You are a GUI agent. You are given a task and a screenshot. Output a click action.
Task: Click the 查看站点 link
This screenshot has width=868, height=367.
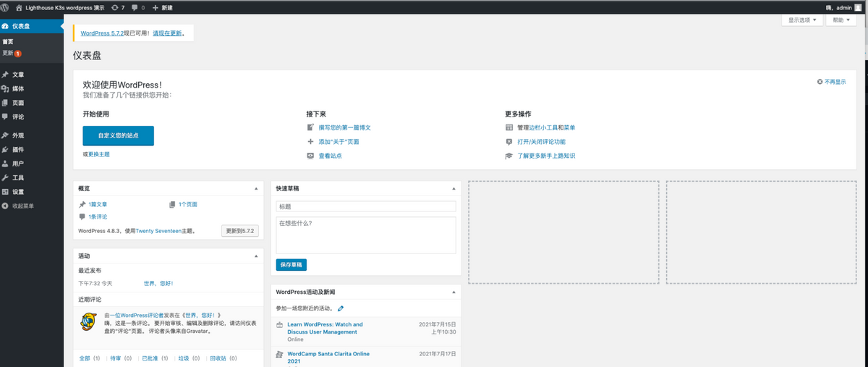(330, 156)
